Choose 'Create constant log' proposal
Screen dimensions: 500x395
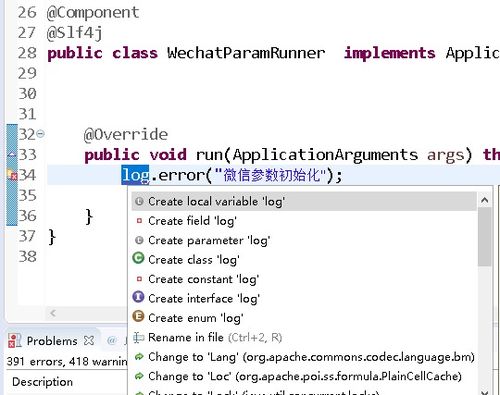(304, 279)
